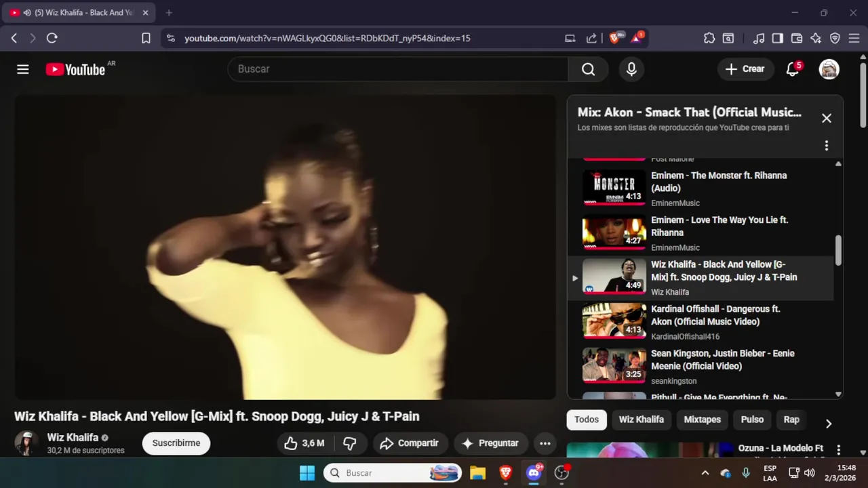Viewport: 868px width, 488px height.
Task: Open Brave Wallet icon
Action: tap(797, 39)
